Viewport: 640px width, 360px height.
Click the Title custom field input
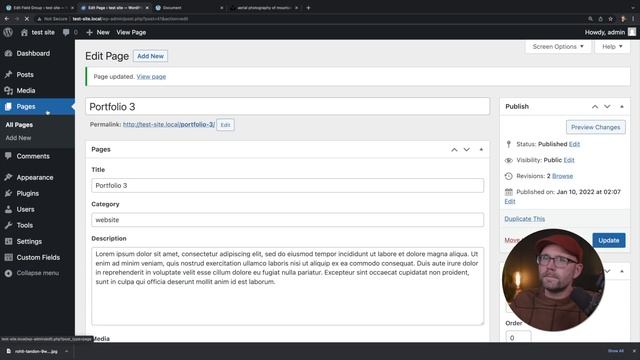pyautogui.click(x=287, y=185)
